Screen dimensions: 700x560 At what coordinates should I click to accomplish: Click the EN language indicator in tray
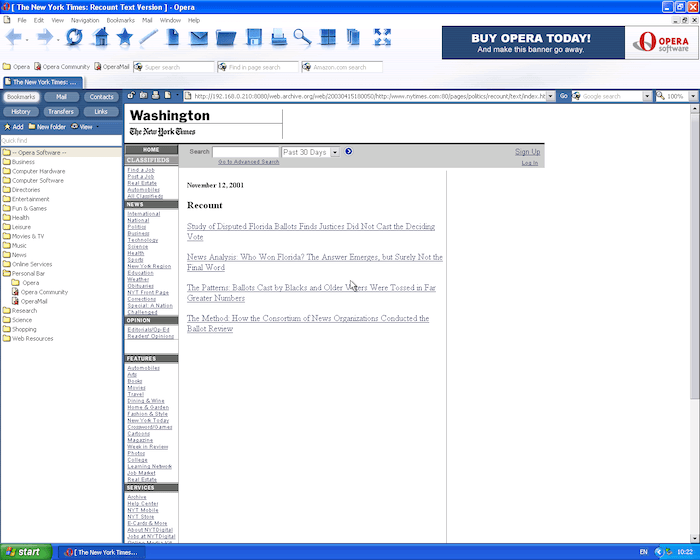643,552
